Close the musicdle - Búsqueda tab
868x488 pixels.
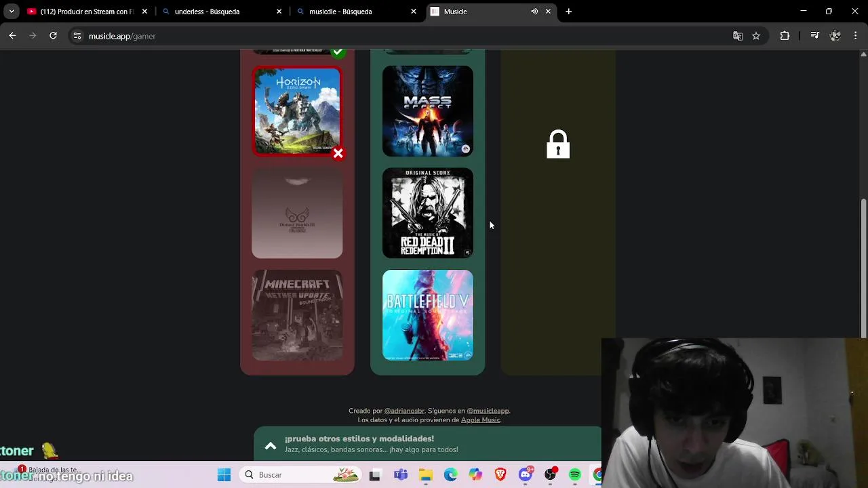click(x=414, y=12)
